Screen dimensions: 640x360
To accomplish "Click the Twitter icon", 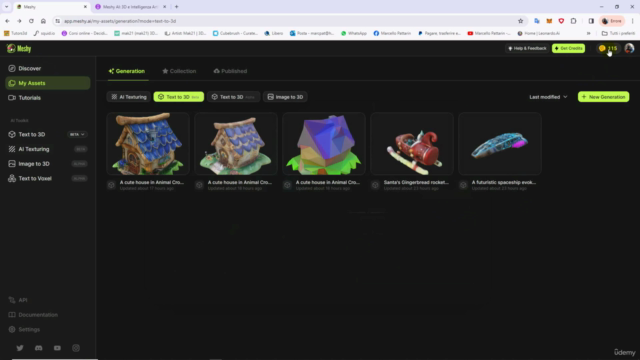I will (20, 348).
